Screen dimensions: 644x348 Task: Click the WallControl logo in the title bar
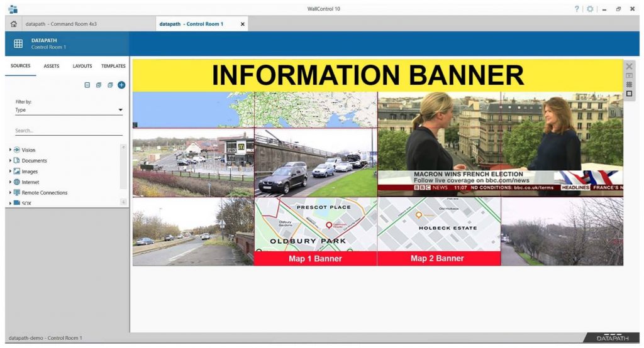pyautogui.click(x=13, y=9)
